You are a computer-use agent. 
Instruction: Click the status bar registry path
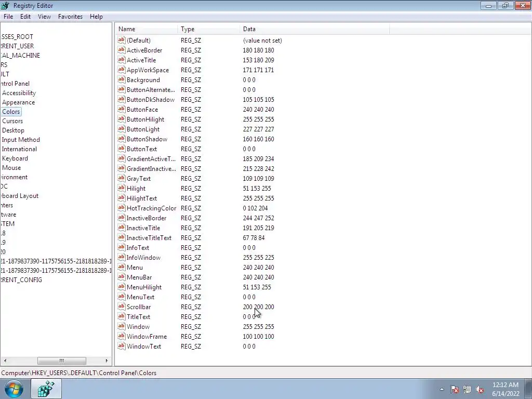tap(79, 373)
